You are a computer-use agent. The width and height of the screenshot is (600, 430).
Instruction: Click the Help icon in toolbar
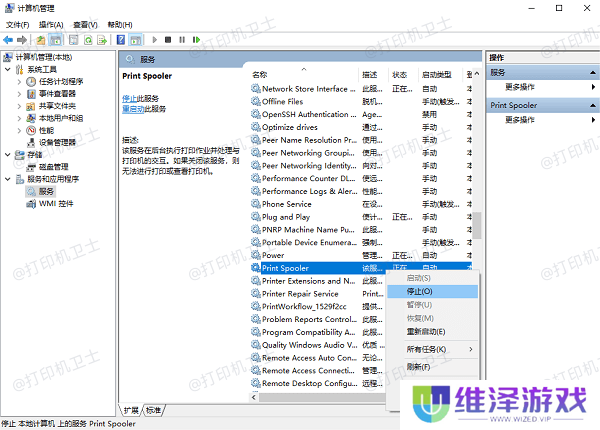point(119,40)
